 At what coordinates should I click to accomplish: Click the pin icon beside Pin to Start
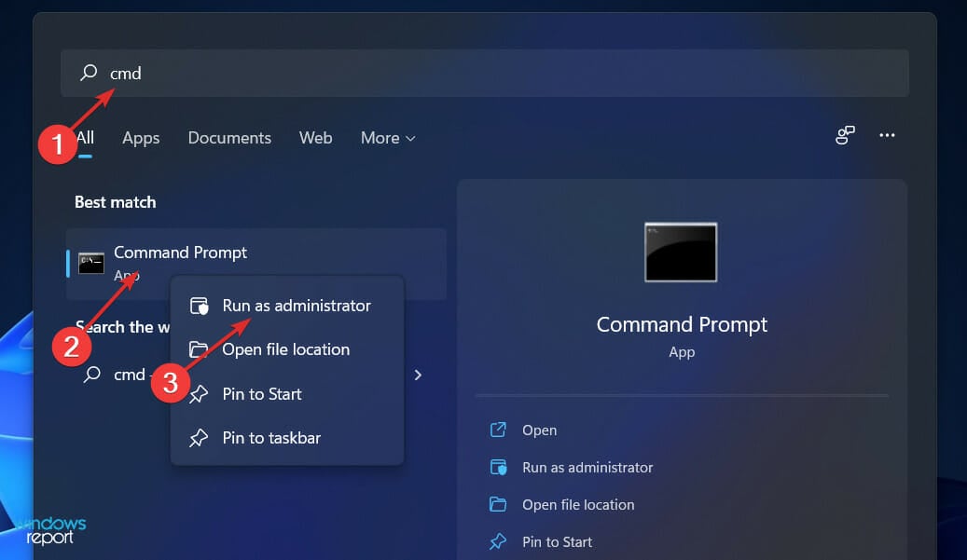point(200,394)
